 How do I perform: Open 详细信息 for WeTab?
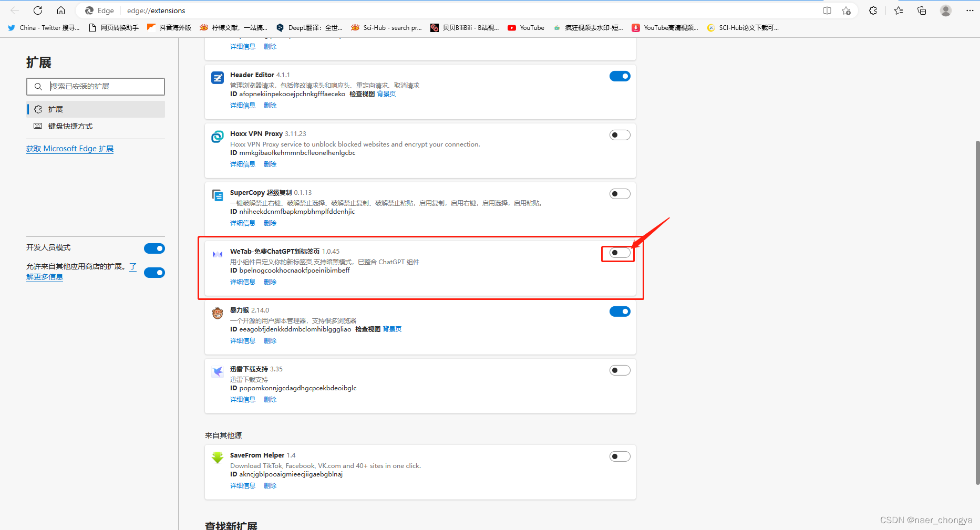tap(243, 282)
